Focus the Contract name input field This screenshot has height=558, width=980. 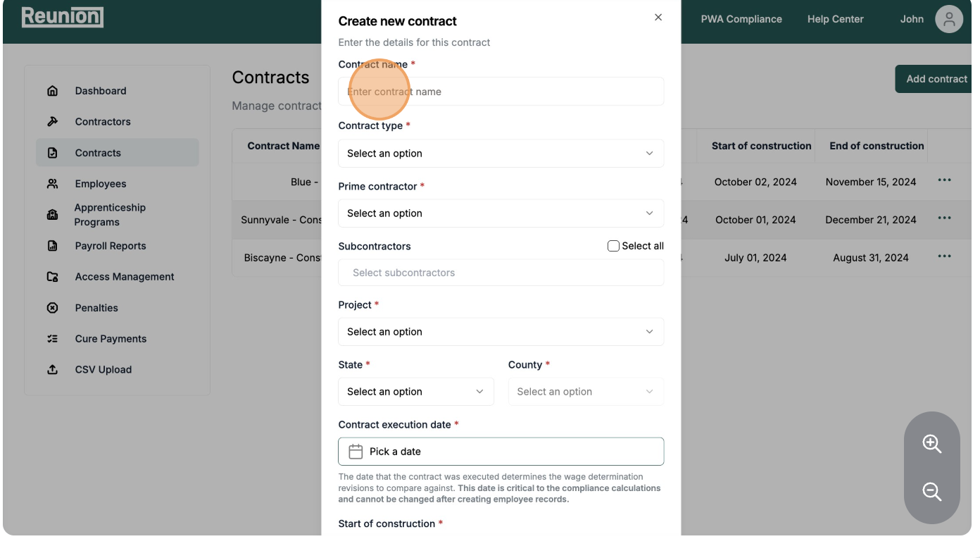(x=501, y=92)
